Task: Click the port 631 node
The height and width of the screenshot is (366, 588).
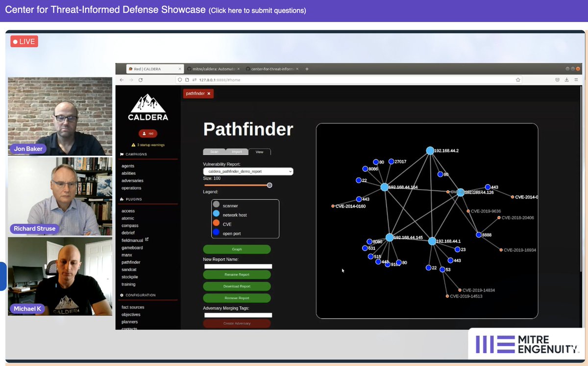Action: 365,248
